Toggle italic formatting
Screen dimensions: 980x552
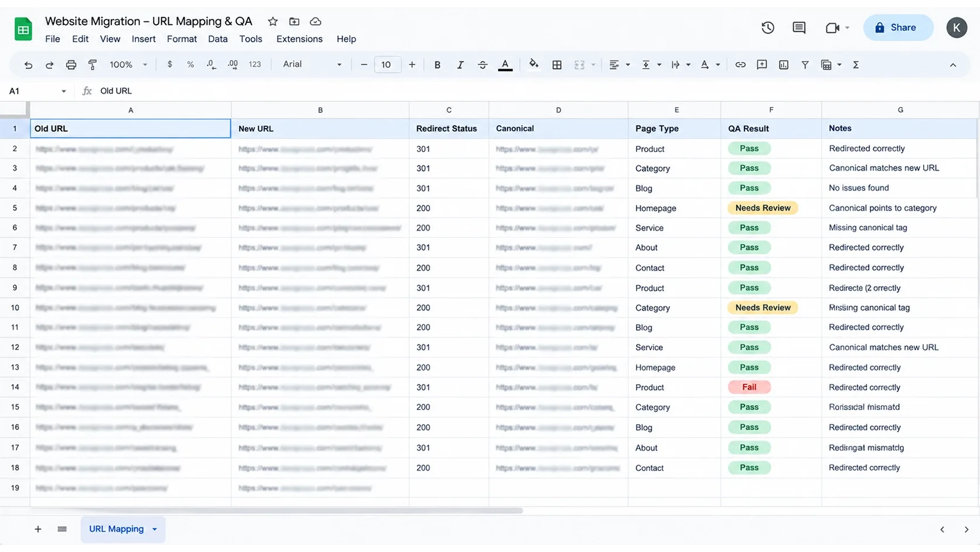tap(460, 65)
